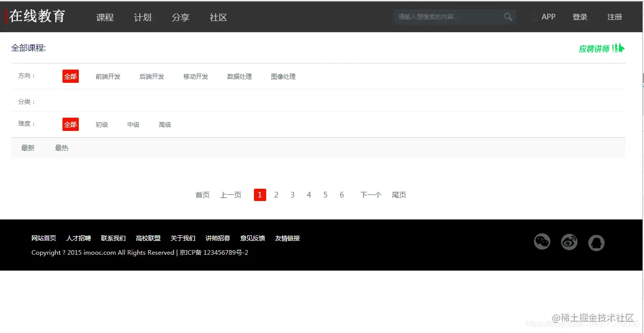Click the 注册 register link

(614, 17)
